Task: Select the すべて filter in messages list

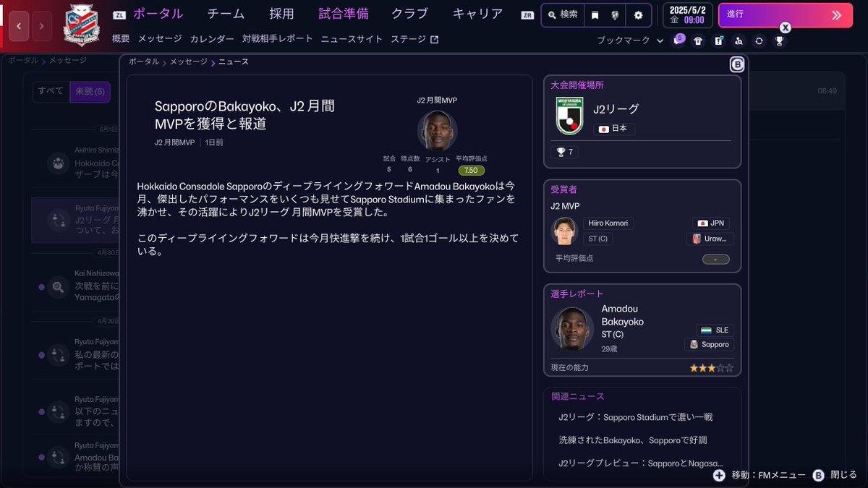Action: 51,91
